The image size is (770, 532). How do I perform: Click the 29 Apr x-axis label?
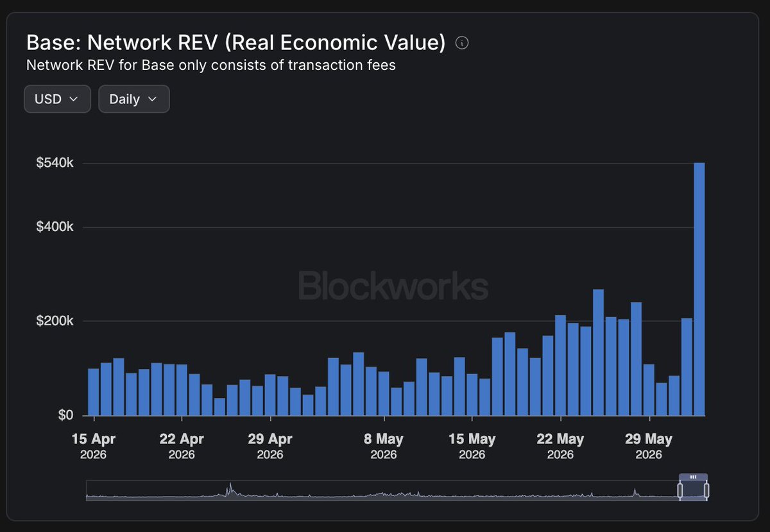[270, 445]
